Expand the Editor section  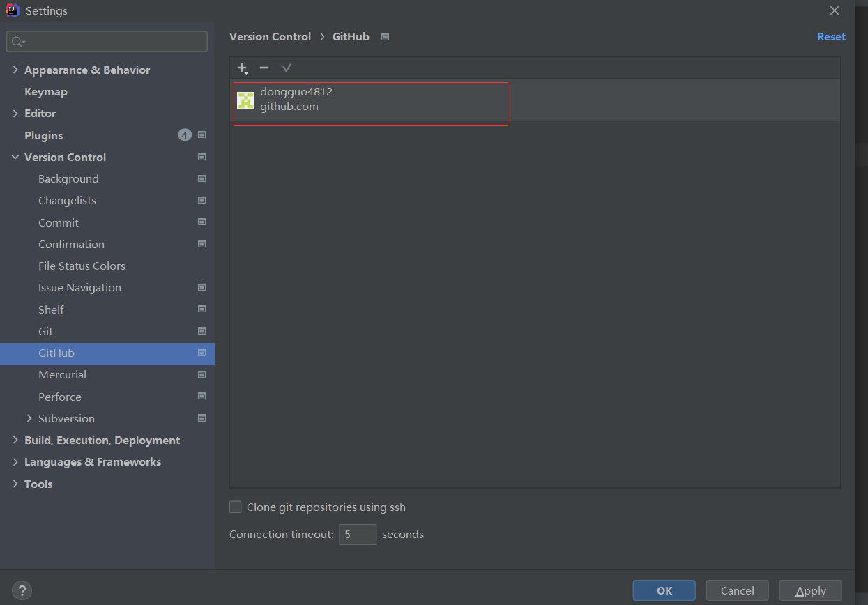click(15, 113)
